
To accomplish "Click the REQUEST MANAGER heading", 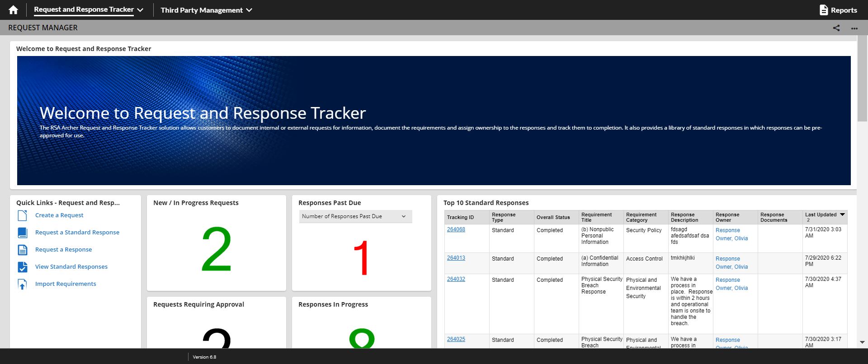I will tap(43, 28).
